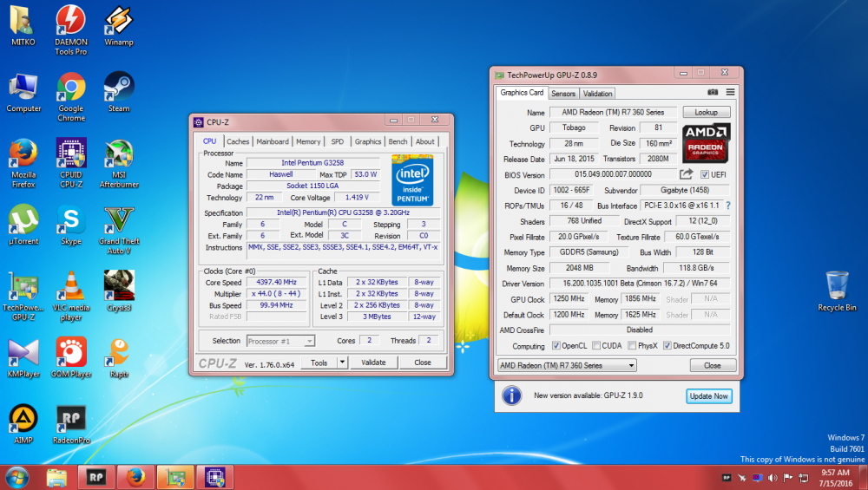This screenshot has width=868, height=490.
Task: Toggle the DirectCompute 5.0 checkbox
Action: (667, 346)
